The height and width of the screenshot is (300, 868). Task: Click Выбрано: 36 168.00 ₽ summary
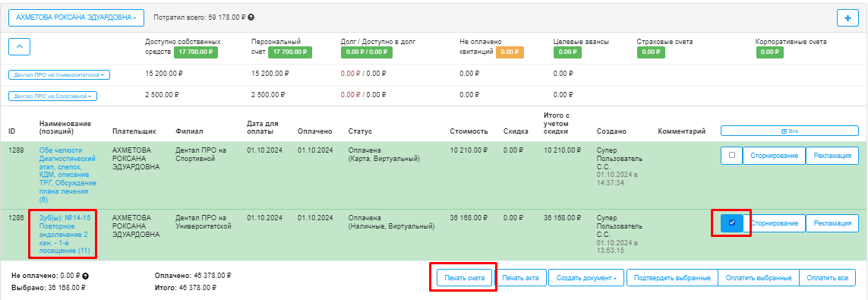pos(48,288)
